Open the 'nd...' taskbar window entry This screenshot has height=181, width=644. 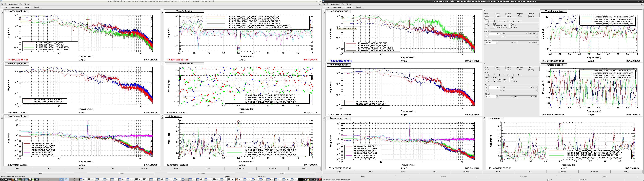point(162,179)
